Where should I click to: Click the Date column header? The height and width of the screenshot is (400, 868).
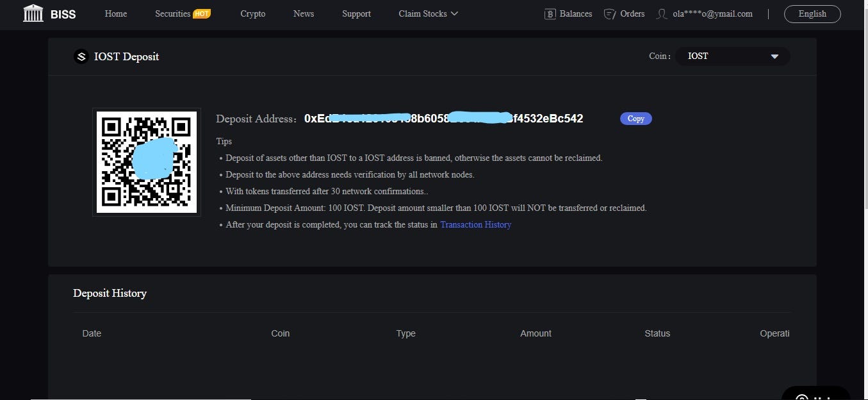point(92,333)
